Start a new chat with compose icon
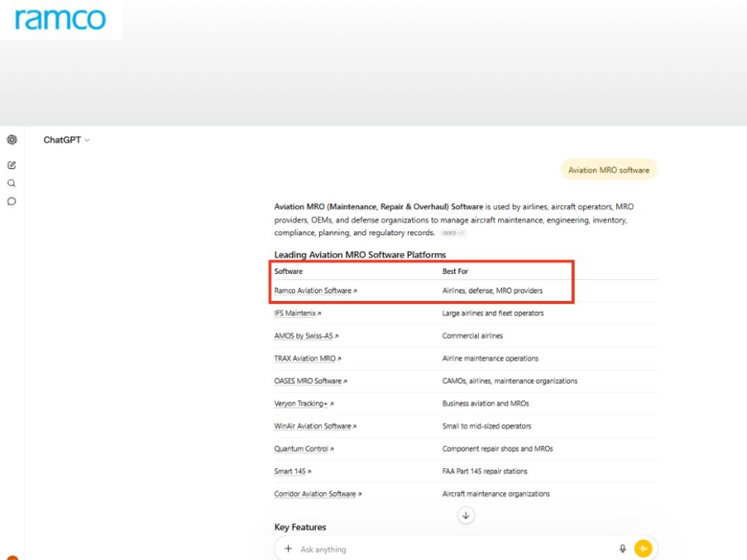The image size is (747, 560). [x=12, y=165]
